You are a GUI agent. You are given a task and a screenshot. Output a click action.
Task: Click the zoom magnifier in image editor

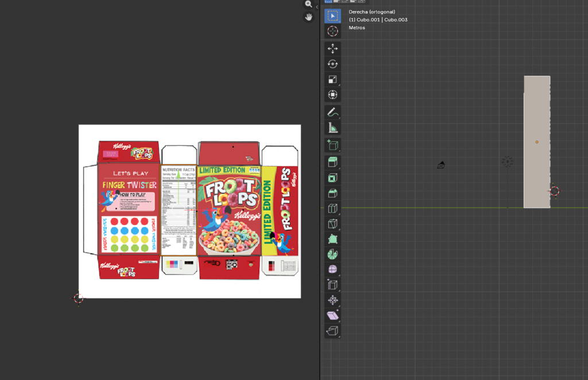[x=309, y=4]
